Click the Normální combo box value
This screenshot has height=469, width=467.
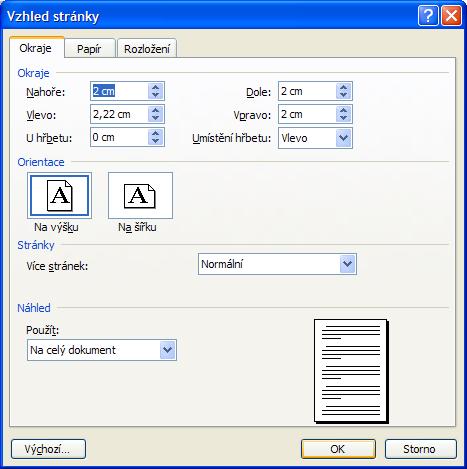click(277, 264)
